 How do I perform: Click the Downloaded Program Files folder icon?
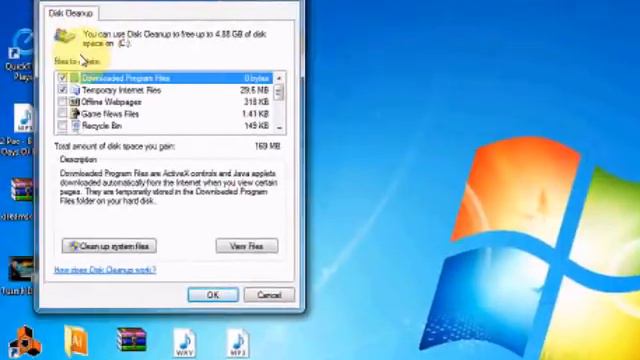[74, 78]
